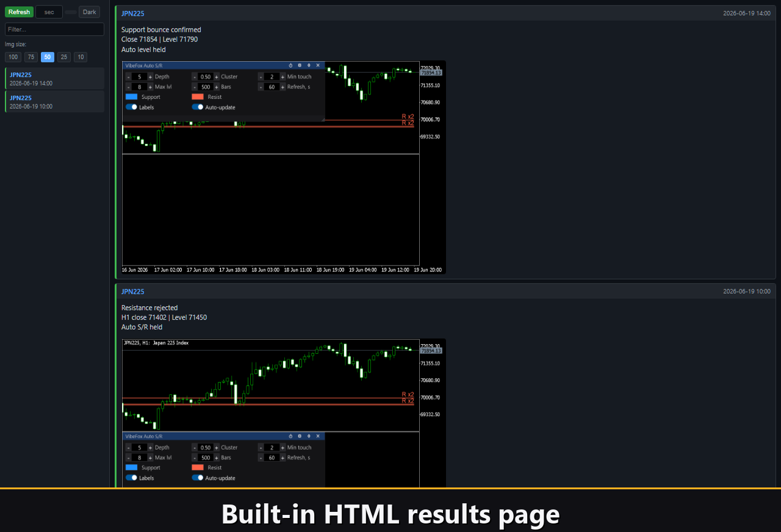Pick the blue Support color swatch in the upper panel
Screen dimensions: 781x532
[x=131, y=96]
